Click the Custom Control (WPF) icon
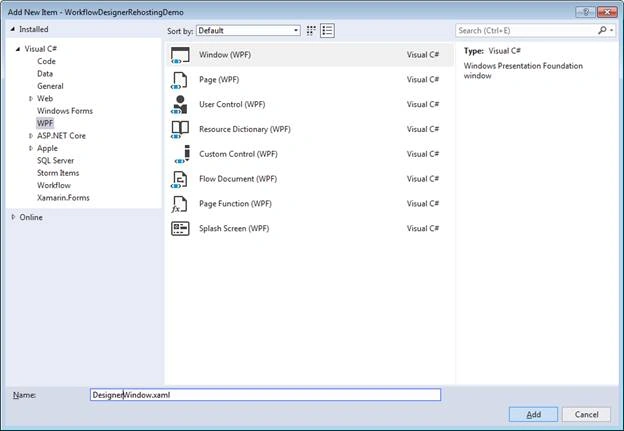This screenshot has width=624, height=431. (183, 154)
